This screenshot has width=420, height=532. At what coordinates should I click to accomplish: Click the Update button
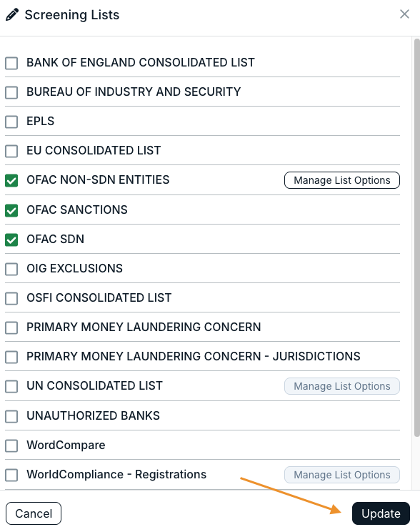381,513
